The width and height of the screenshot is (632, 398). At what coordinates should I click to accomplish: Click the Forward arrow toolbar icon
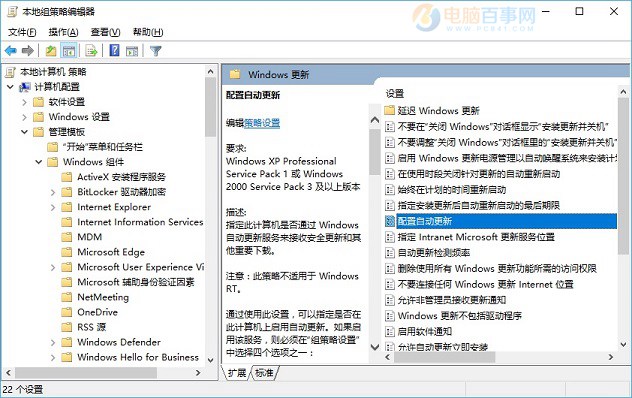point(27,51)
